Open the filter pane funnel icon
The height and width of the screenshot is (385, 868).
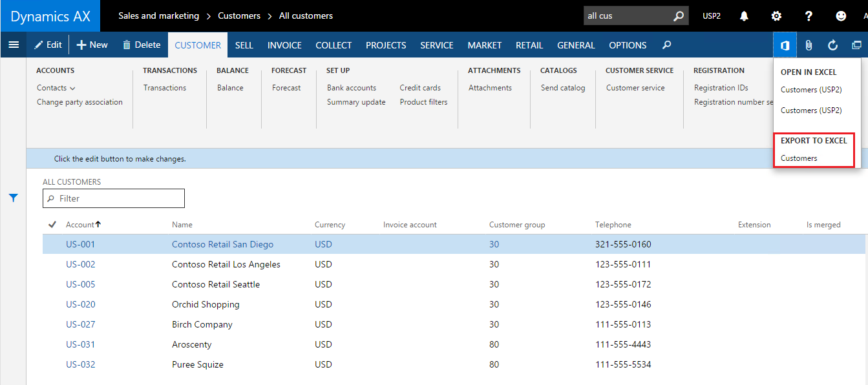[13, 198]
